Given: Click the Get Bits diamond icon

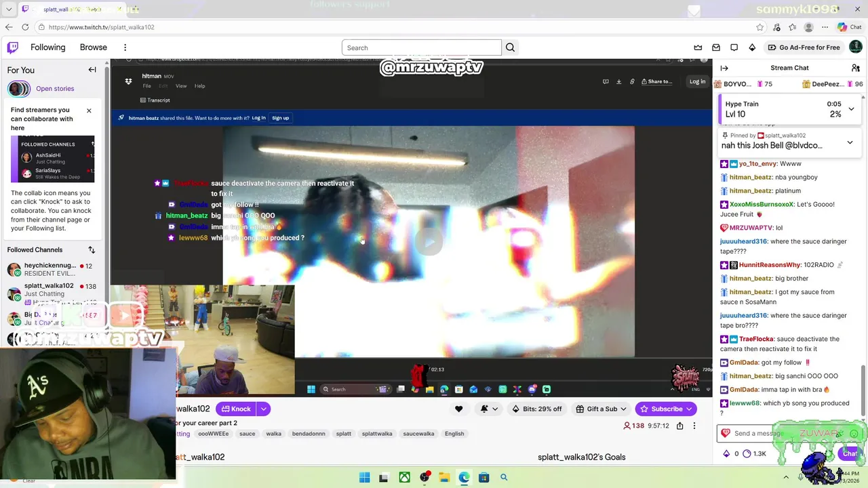Looking at the screenshot, I should pos(752,47).
